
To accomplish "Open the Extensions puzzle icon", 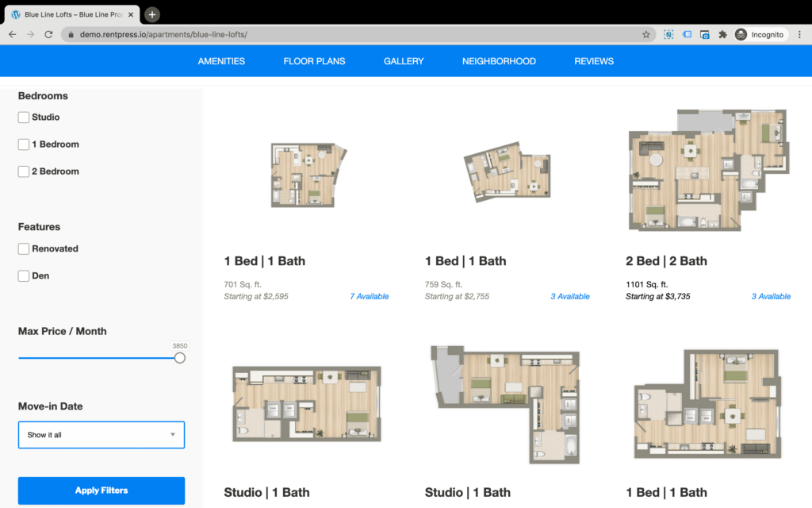I will tap(722, 35).
